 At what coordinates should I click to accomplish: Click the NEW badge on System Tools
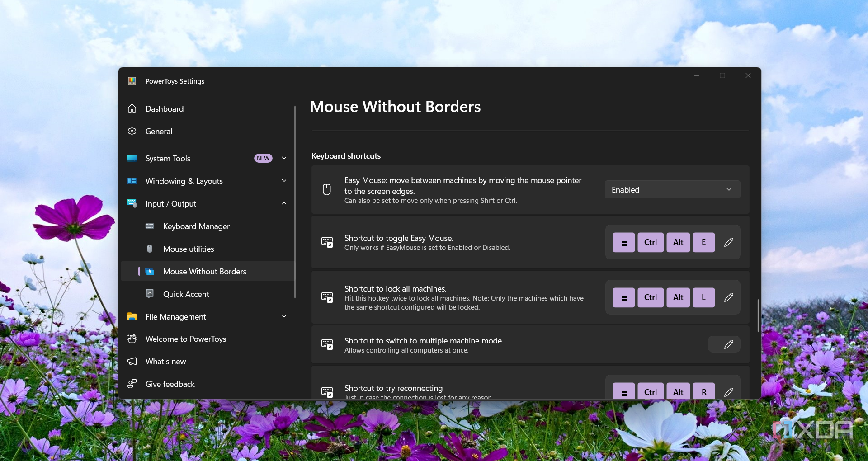click(x=263, y=158)
